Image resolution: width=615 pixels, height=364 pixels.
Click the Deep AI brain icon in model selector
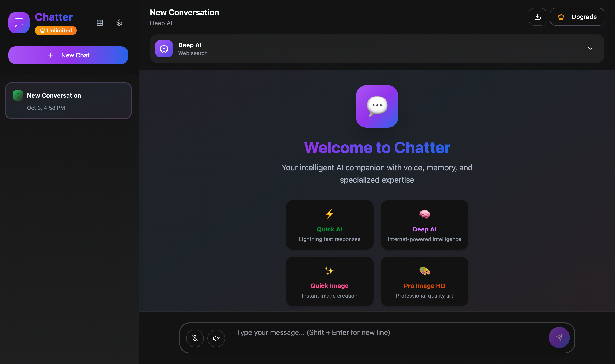point(164,49)
